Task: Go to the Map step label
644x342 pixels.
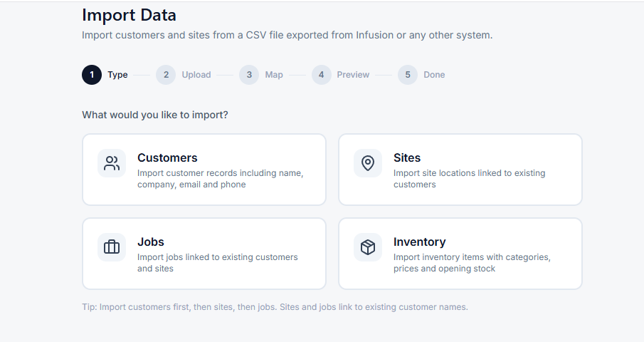Action: click(x=274, y=75)
